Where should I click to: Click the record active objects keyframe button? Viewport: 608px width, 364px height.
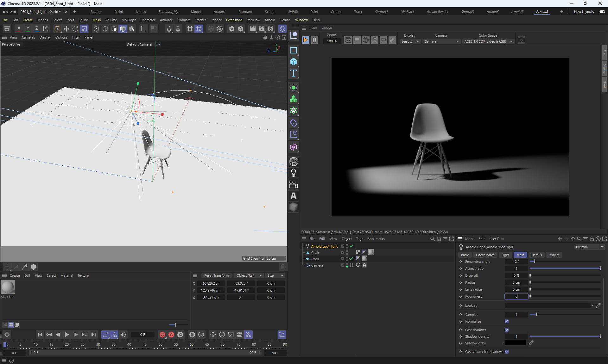coord(162,335)
